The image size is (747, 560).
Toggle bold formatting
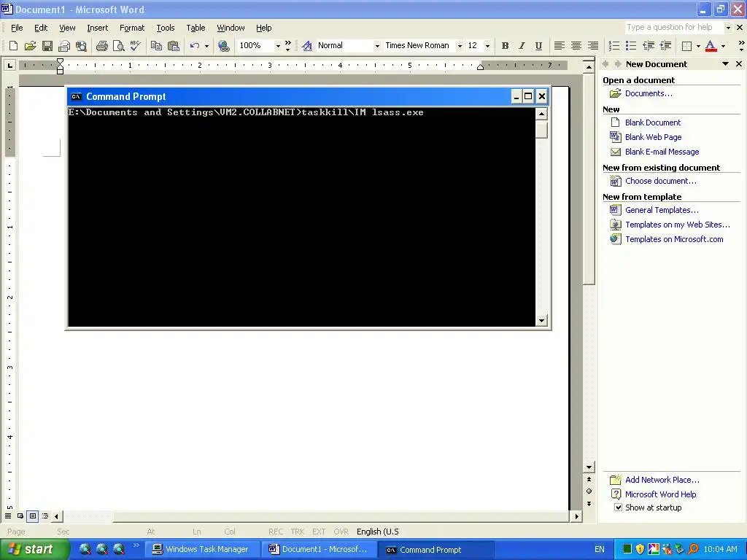505,46
